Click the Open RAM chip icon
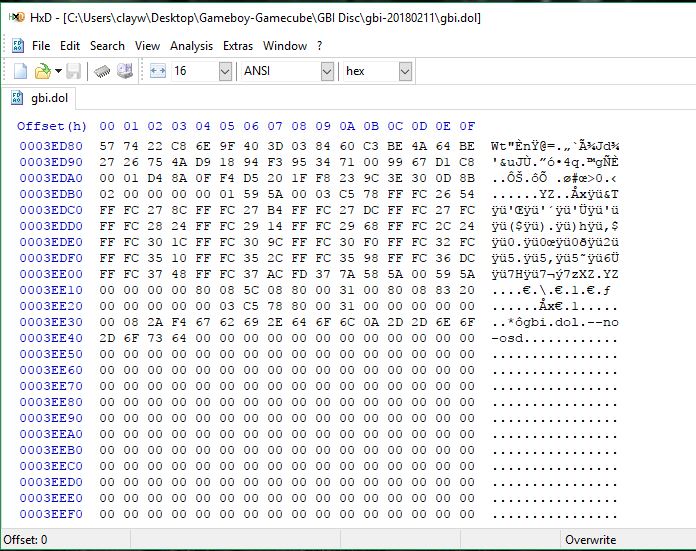696x551 pixels. 102,71
